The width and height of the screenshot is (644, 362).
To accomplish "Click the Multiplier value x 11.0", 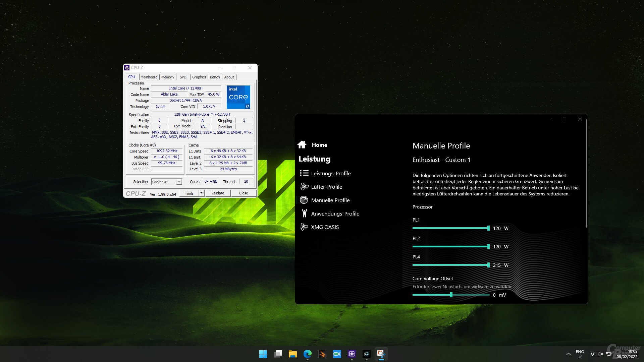I will pyautogui.click(x=167, y=157).
